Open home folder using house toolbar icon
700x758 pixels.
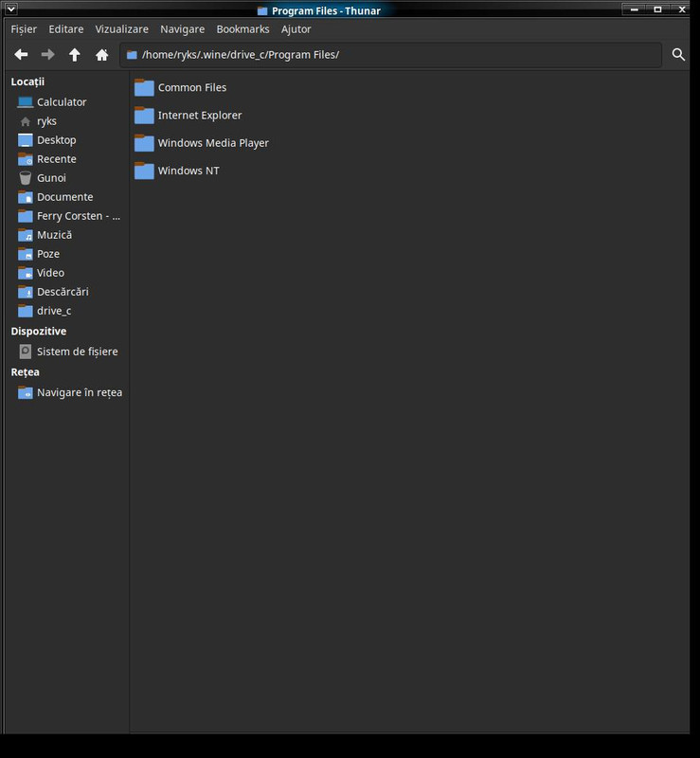point(101,55)
